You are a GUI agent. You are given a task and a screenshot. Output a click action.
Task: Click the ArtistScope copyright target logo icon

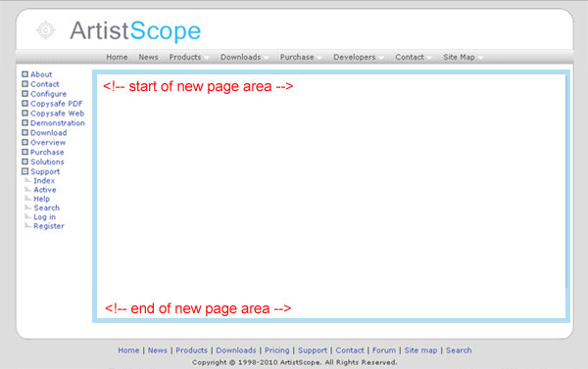tap(46, 30)
